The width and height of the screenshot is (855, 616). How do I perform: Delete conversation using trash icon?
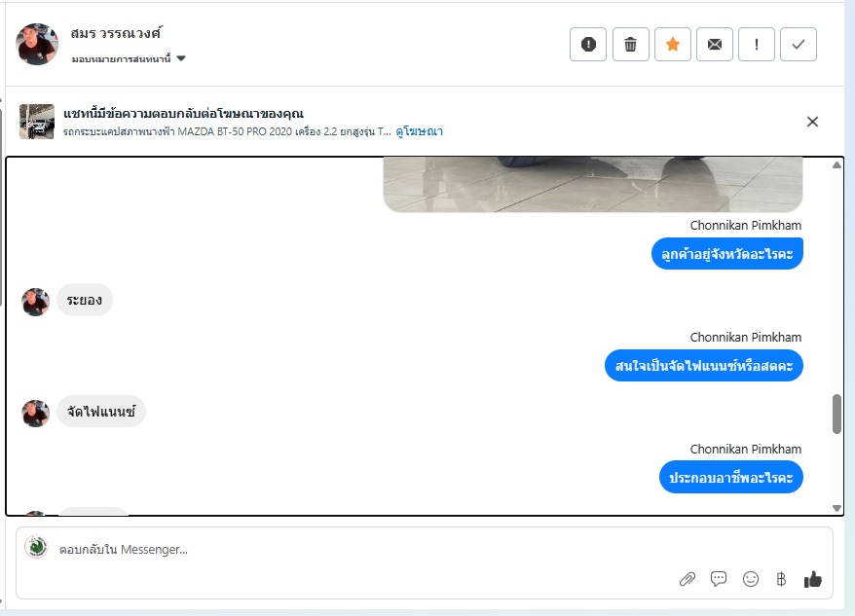click(x=630, y=44)
